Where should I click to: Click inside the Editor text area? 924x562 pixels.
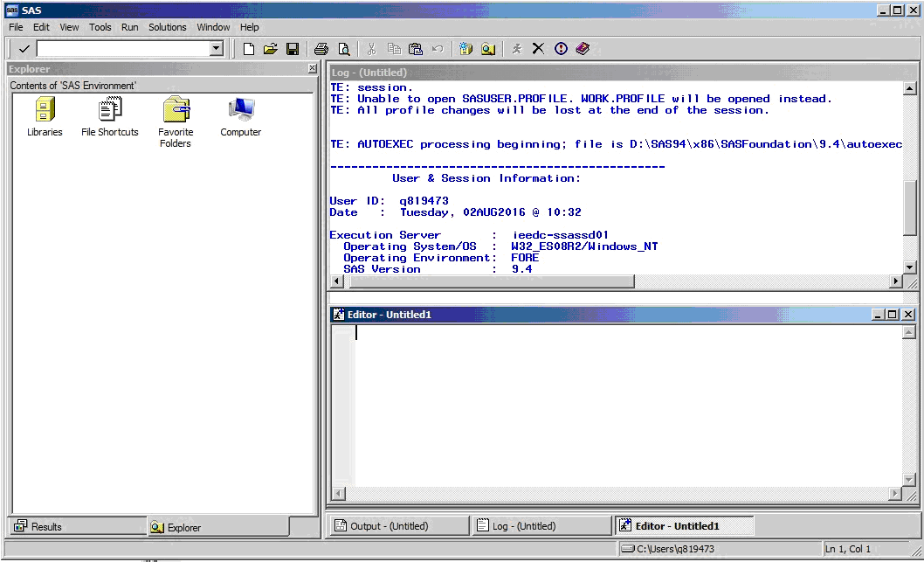point(629,406)
